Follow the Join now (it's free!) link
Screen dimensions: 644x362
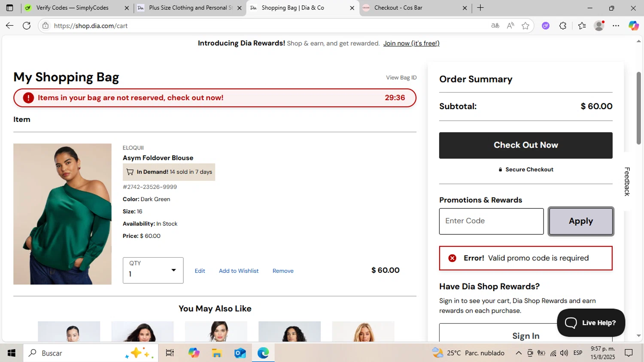[411, 43]
